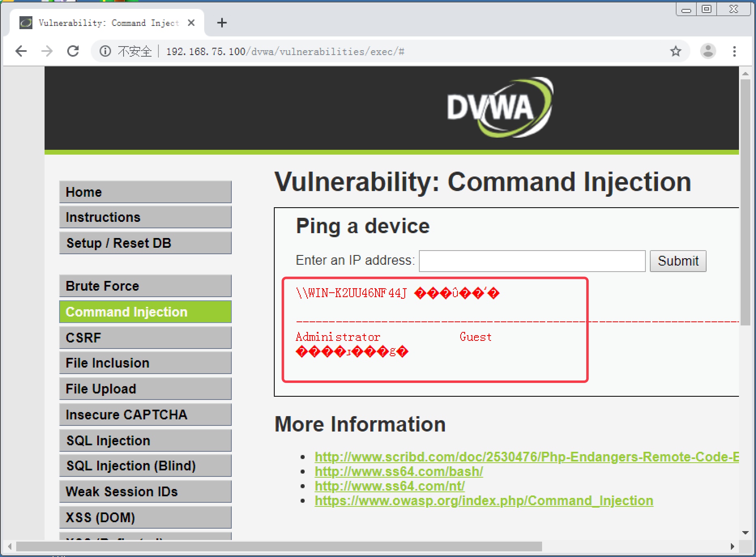Select the Vulnerability: Command Inject tab
Screen dimensions: 756x557
(x=107, y=23)
